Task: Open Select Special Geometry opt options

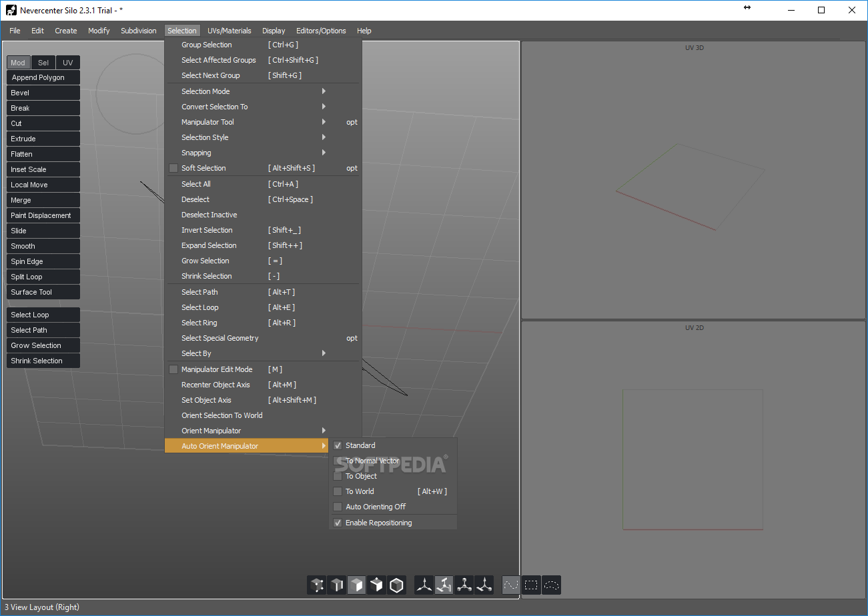Action: [x=352, y=339]
